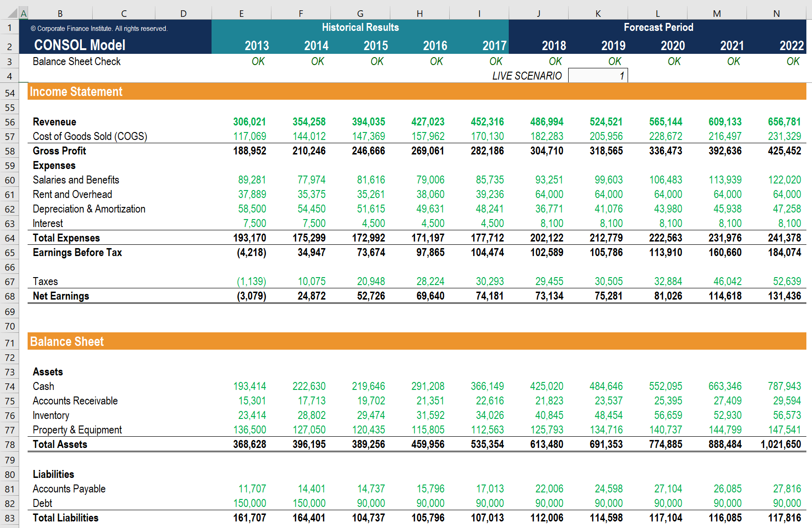Select column N header

click(776, 14)
